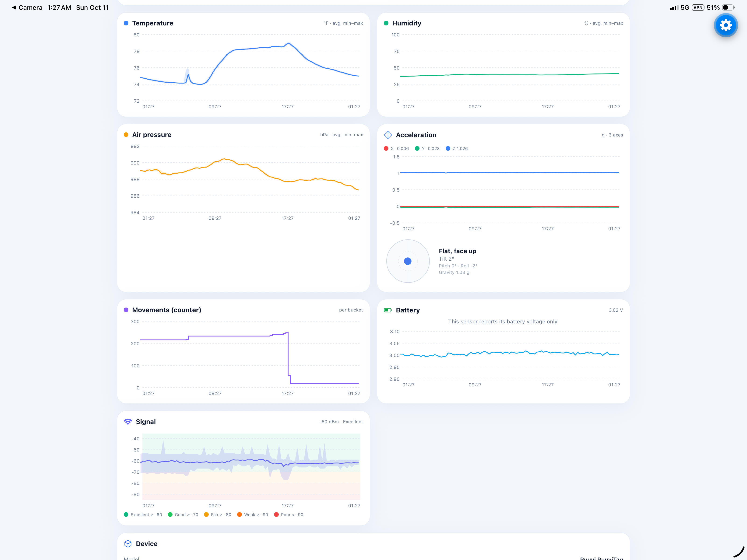This screenshot has width=747, height=560.
Task: Click the Temperature chart line
Action: (x=250, y=64)
